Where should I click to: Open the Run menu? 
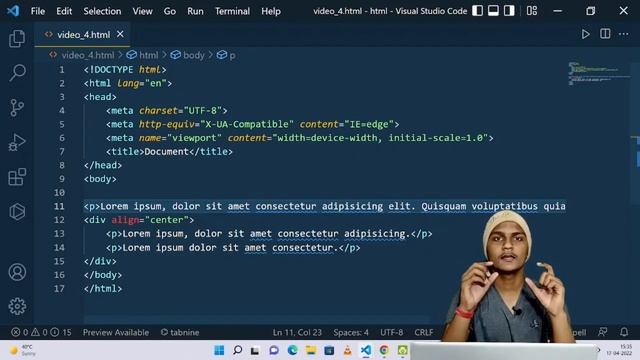click(x=195, y=11)
